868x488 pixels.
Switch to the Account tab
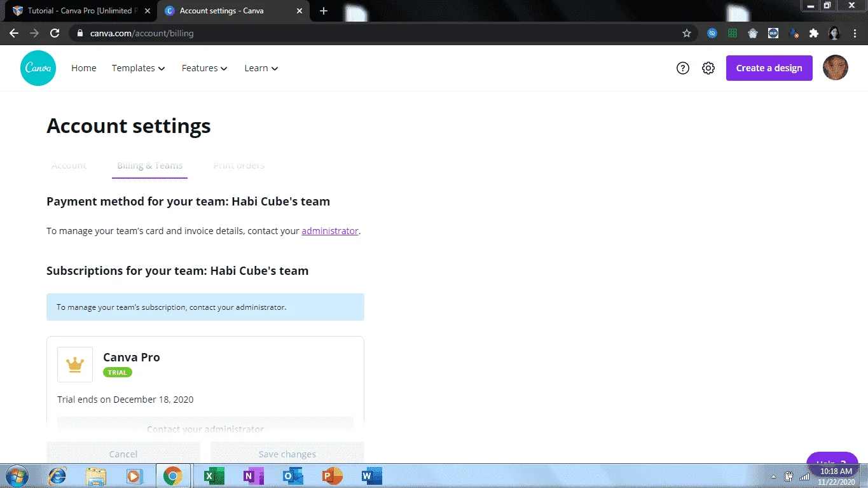(69, 165)
